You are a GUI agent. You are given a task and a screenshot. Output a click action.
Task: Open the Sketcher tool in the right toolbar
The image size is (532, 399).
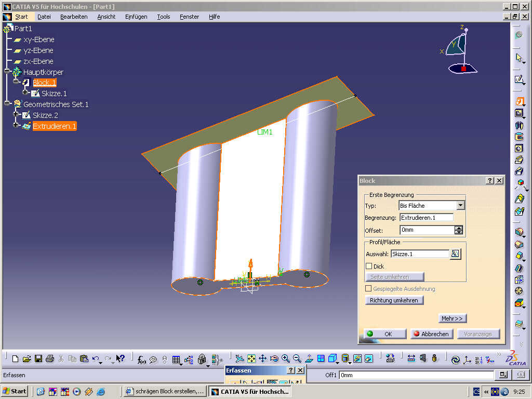tap(519, 79)
